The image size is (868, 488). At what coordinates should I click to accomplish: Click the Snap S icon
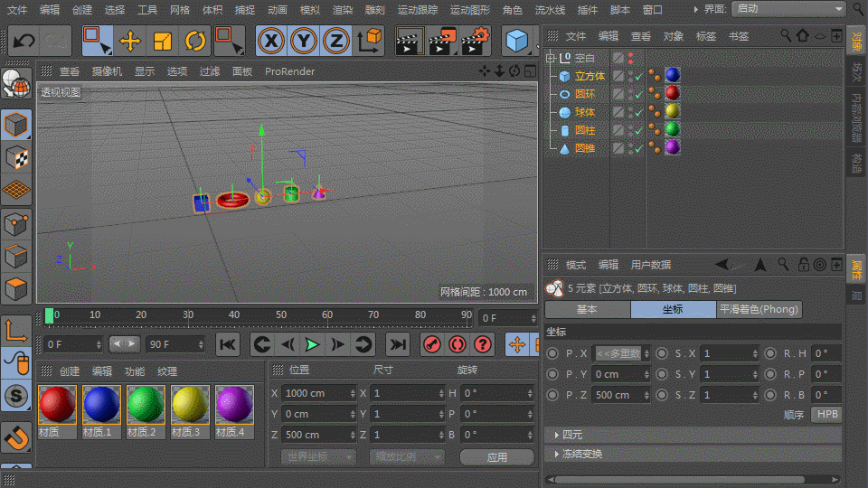(15, 396)
